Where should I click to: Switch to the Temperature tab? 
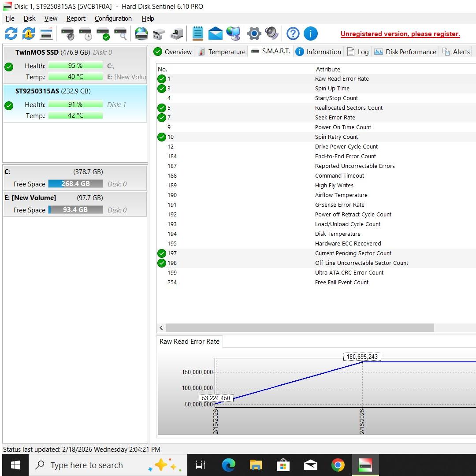[222, 52]
